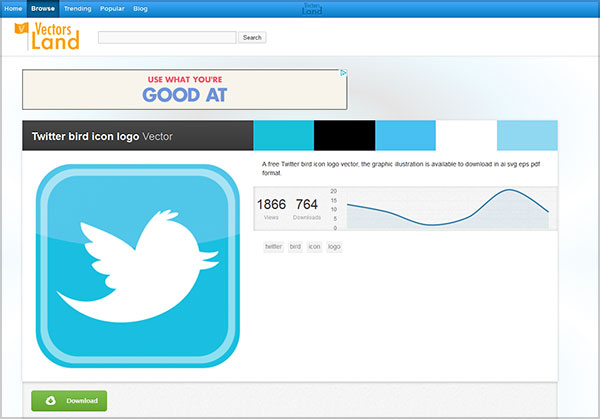
Task: Pick the white color swatch
Action: (466, 135)
